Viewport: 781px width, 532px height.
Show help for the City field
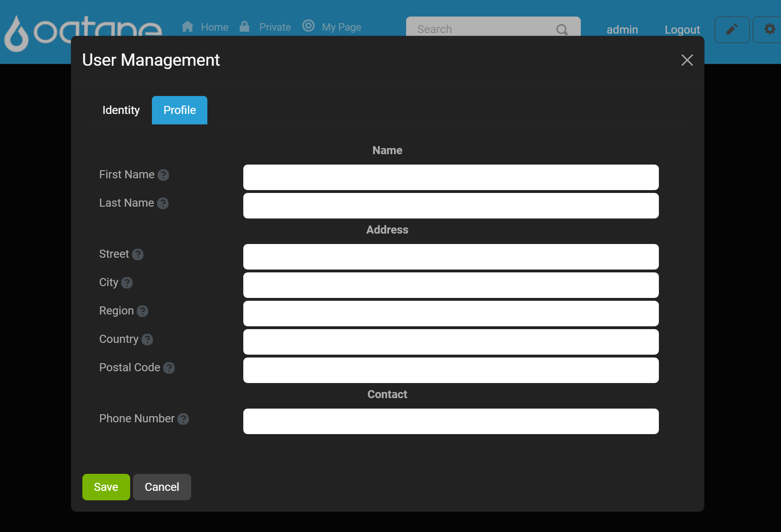coord(127,283)
